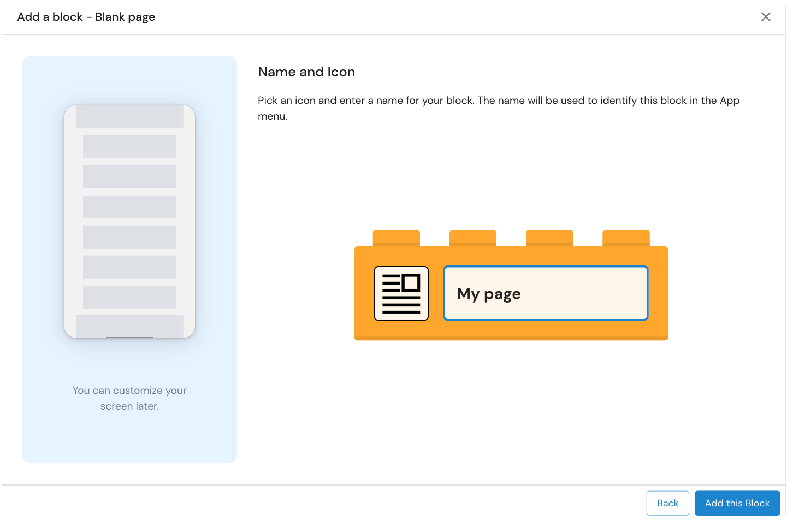Click the second stud on the orange brick
This screenshot has height=532, width=793.
pos(472,239)
